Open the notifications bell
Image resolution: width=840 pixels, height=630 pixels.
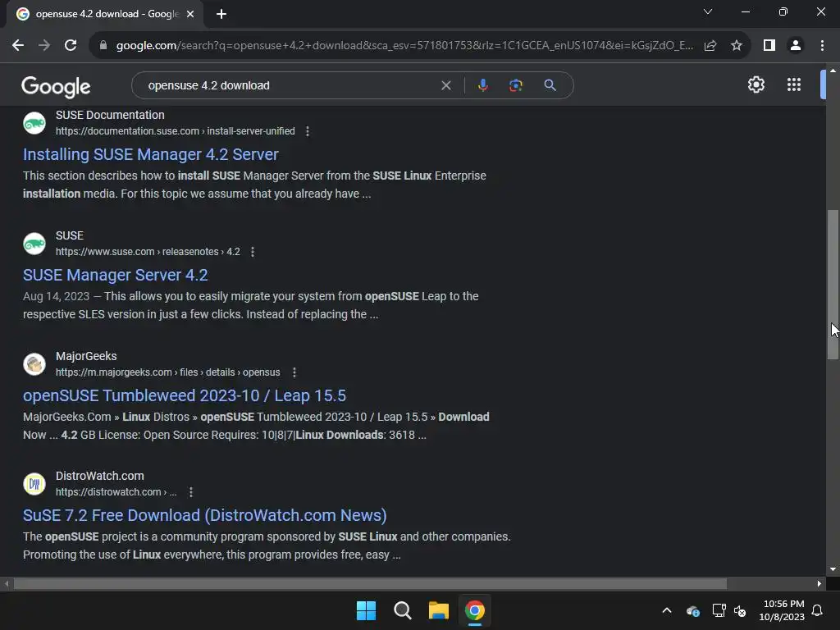coord(818,610)
